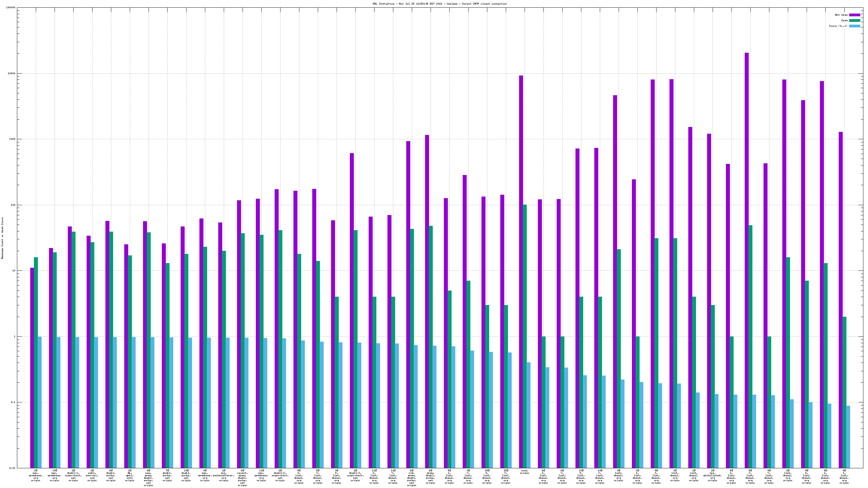Click the 'none origin' x-axis label
Viewport: 868px width, 488px height.
click(524, 472)
